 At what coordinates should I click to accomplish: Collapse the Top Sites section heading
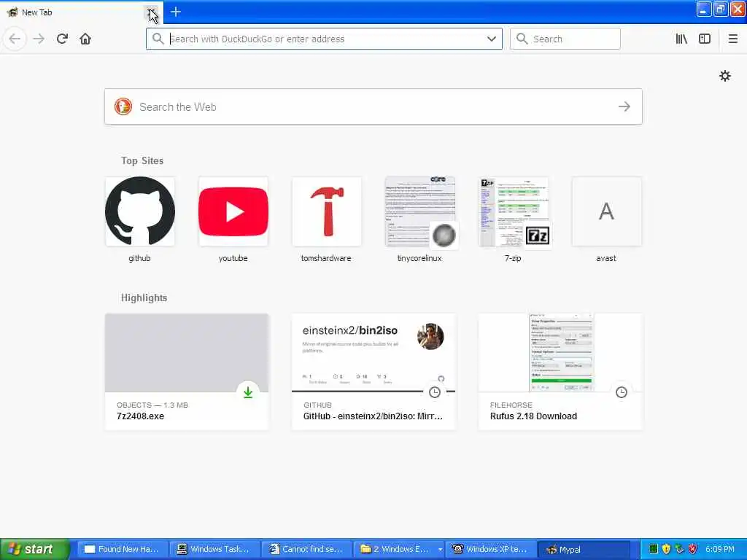[142, 160]
